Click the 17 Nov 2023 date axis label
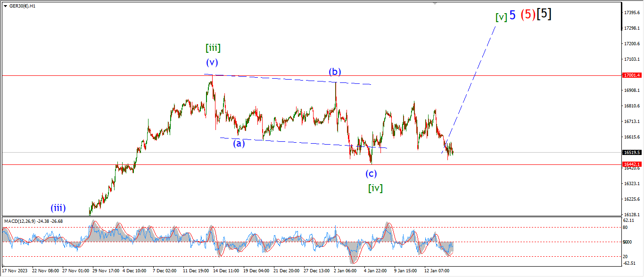Image resolution: width=644 pixels, height=277 pixels. click(x=14, y=271)
